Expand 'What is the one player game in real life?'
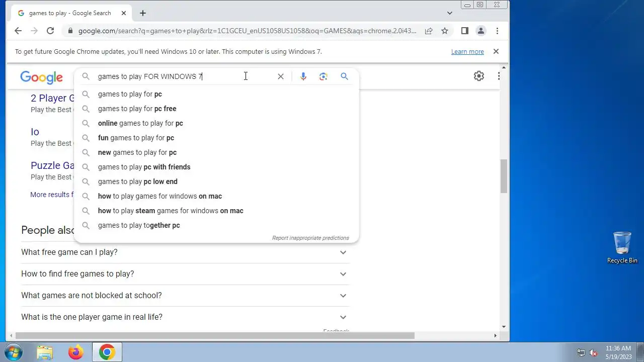This screenshot has height=362, width=644. [x=185, y=317]
